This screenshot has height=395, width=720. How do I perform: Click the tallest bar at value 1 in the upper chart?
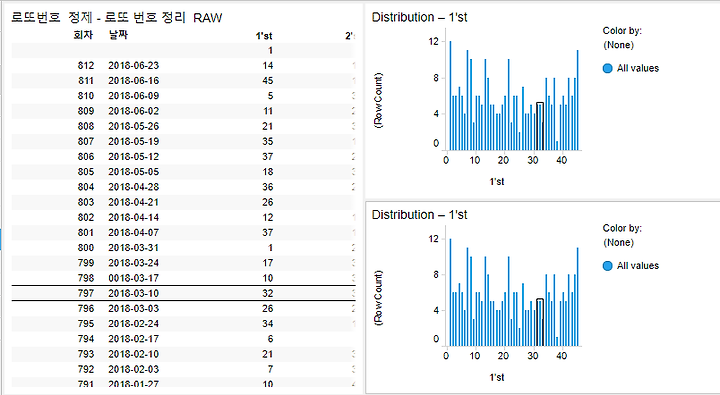(x=450, y=96)
